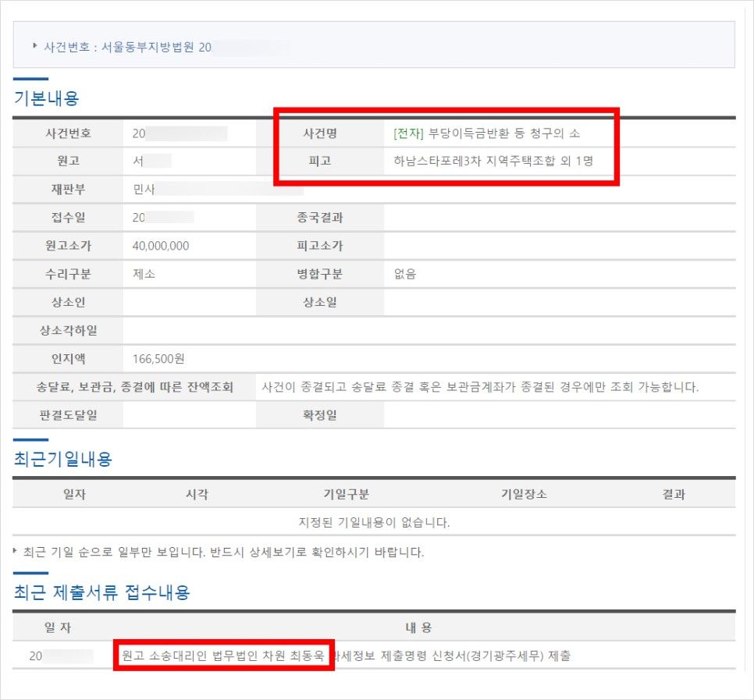The width and height of the screenshot is (754, 700).
Task: Click the triangle bullet before 최근 기일 순으로 note
Action: tap(16, 551)
